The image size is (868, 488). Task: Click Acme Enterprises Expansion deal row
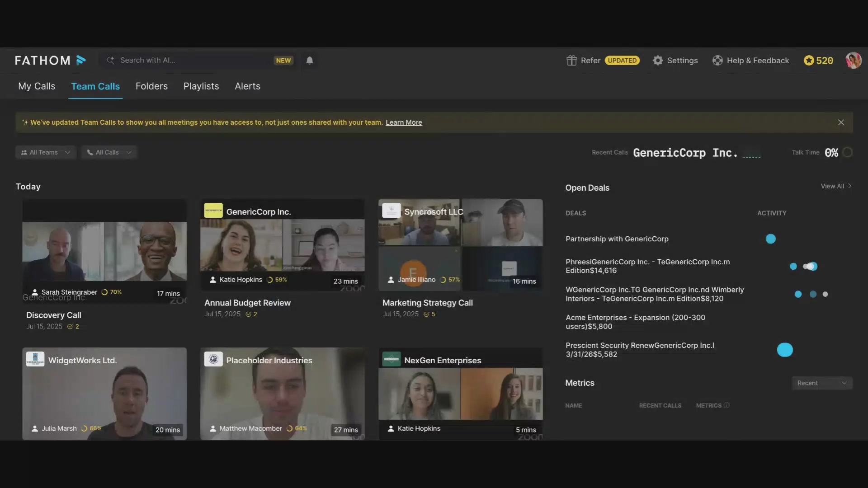click(635, 322)
